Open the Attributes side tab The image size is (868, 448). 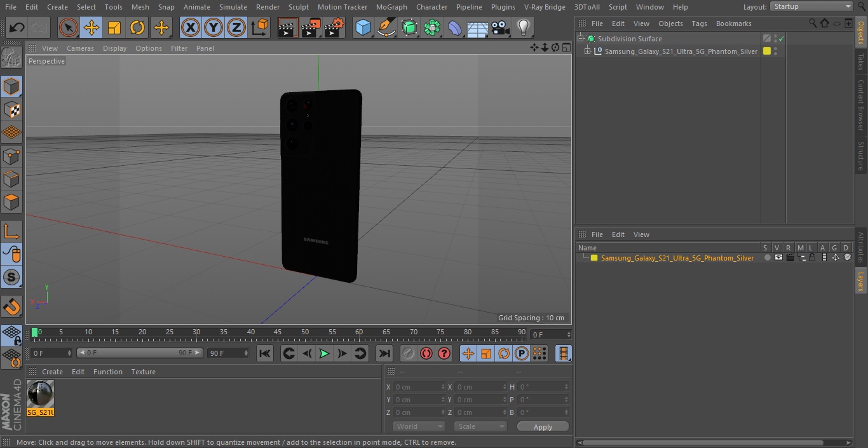(860, 248)
